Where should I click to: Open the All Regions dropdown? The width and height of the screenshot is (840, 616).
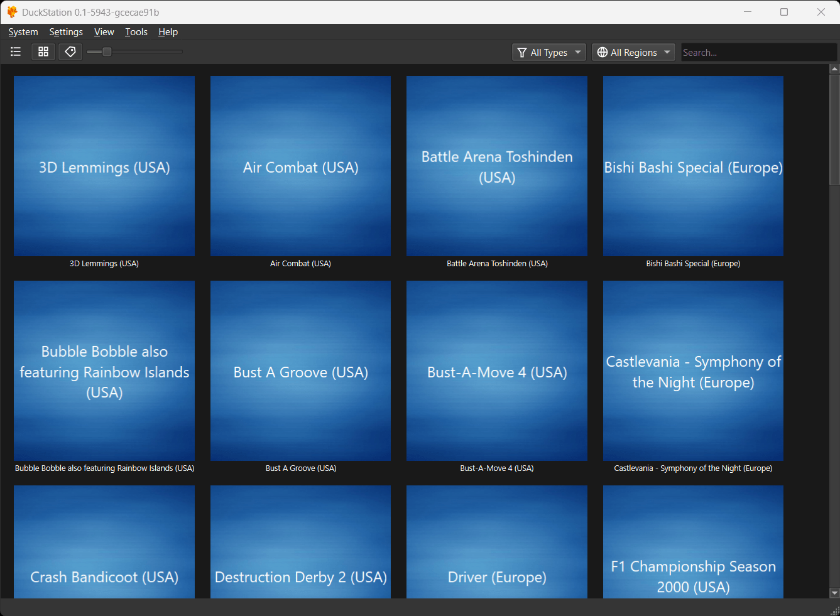(x=633, y=53)
